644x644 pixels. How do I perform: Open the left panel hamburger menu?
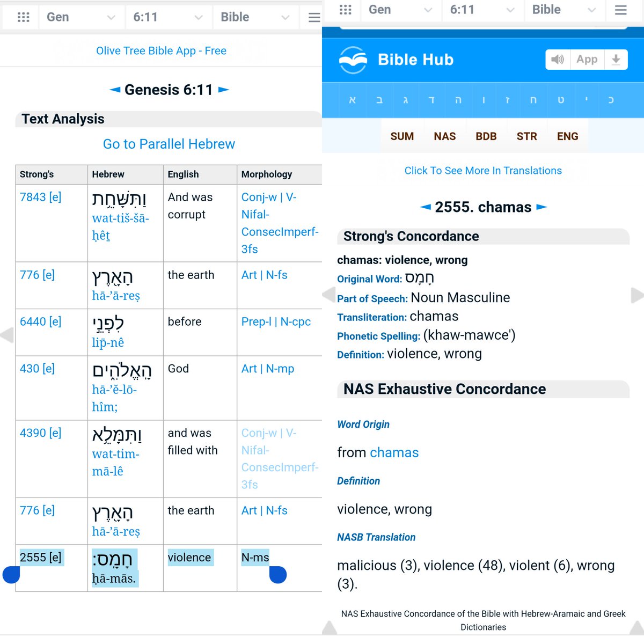point(314,17)
